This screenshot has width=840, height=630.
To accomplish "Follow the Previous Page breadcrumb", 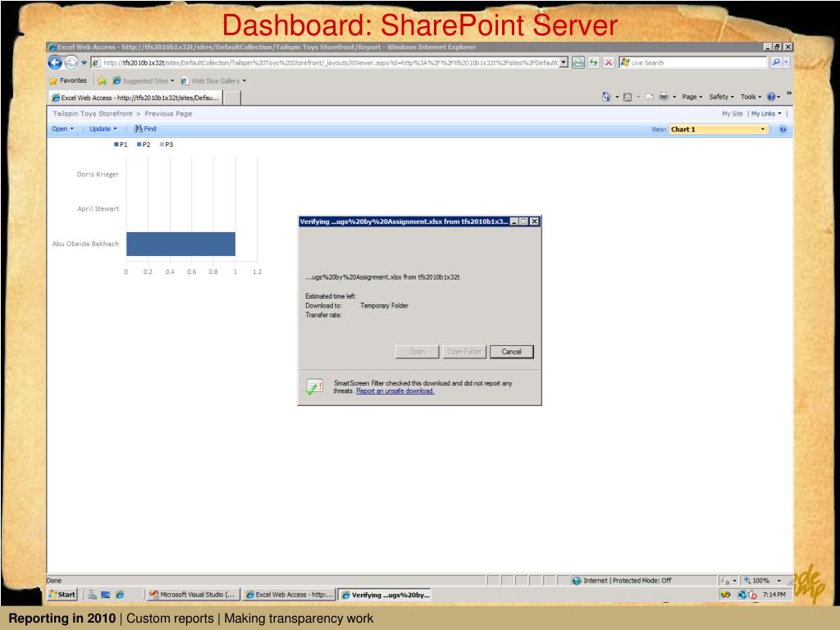I will pos(168,113).
